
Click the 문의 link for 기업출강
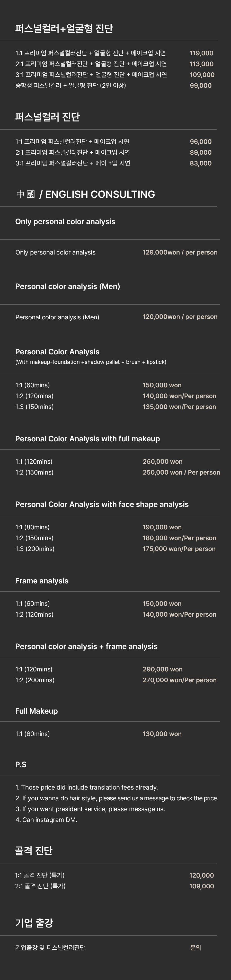(x=196, y=948)
